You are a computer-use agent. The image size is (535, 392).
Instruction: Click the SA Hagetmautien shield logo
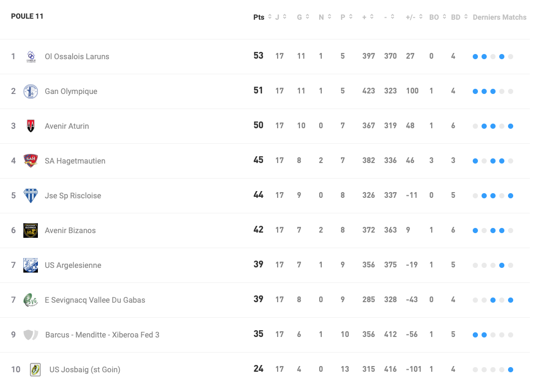31,161
